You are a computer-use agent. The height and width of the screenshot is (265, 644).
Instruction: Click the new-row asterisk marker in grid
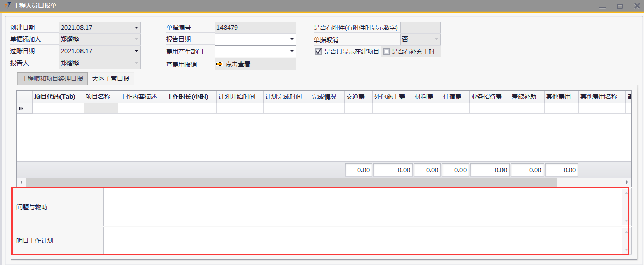pos(21,109)
